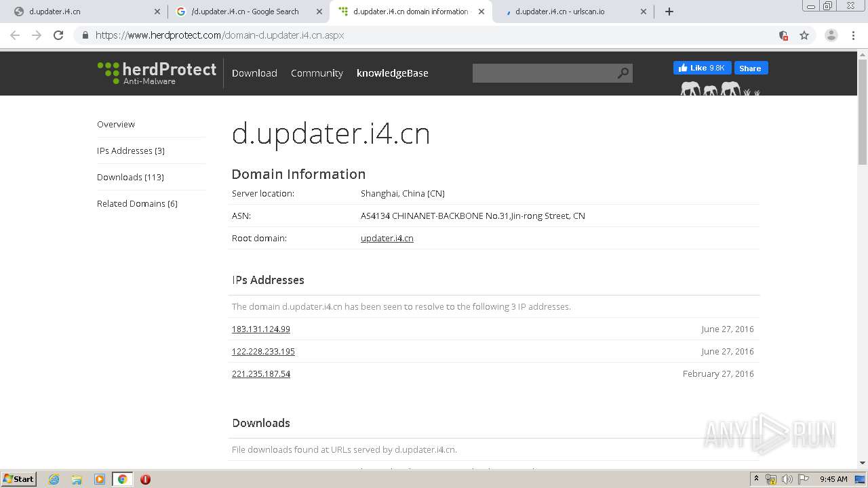The image size is (868, 488).
Task: Open the Chrome three-dot menu
Action: pos(853,35)
